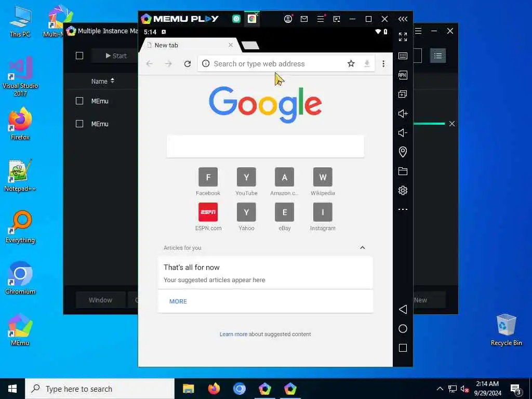Open the Facebook shortcut tile
The height and width of the screenshot is (399, 532).
(208, 181)
